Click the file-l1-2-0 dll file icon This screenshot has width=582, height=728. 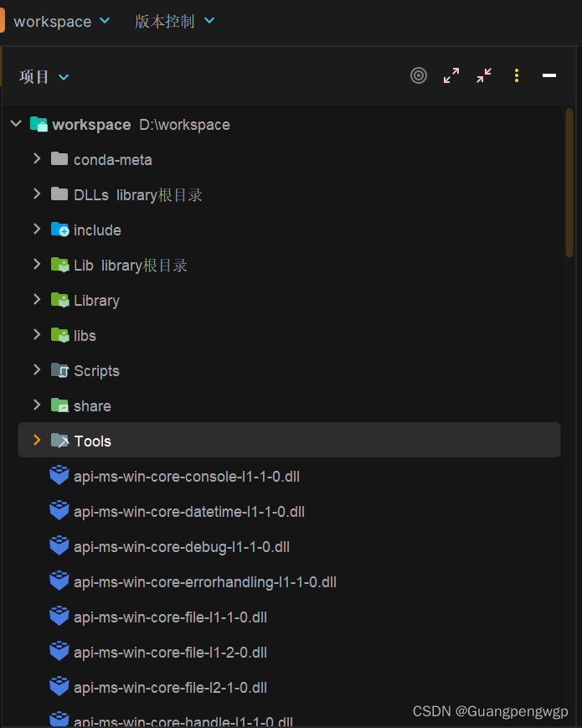[x=59, y=652]
